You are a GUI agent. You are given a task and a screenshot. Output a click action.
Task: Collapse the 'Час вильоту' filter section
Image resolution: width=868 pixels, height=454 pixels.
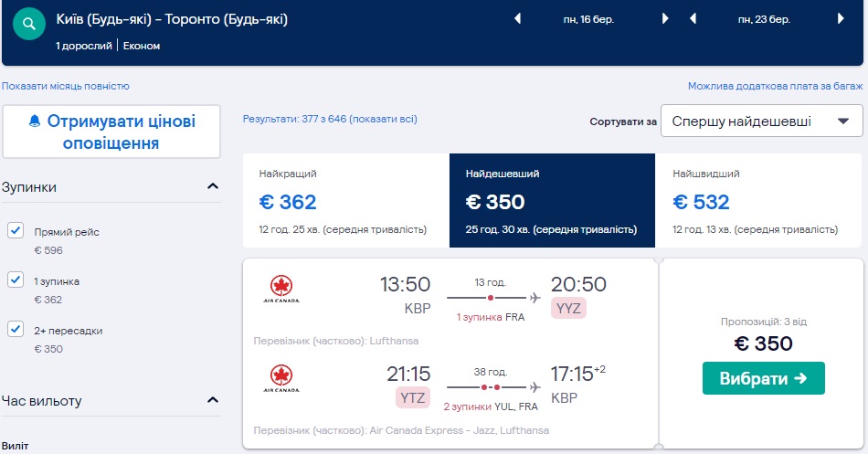(x=213, y=400)
